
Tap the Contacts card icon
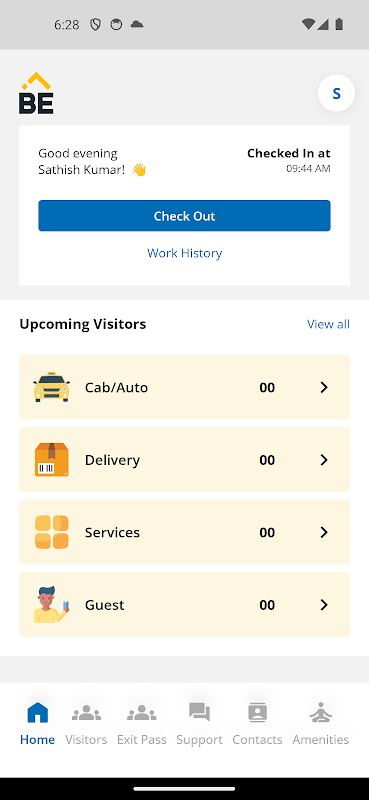pyautogui.click(x=257, y=712)
